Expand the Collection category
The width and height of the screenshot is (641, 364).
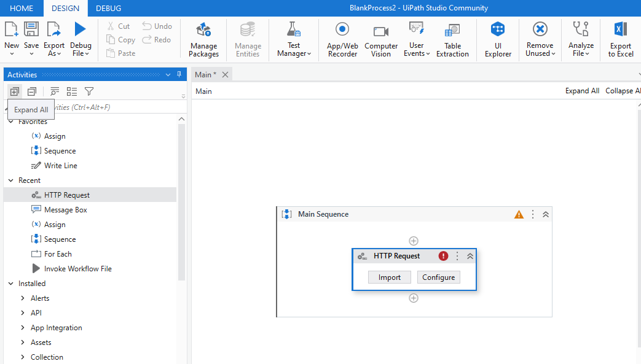coord(23,357)
